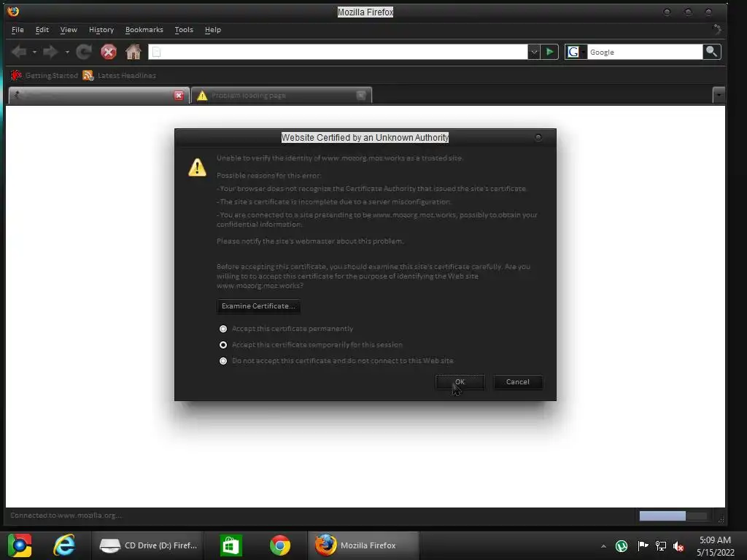Open the Google search engine selector
This screenshot has height=560, width=747.
pyautogui.click(x=576, y=52)
